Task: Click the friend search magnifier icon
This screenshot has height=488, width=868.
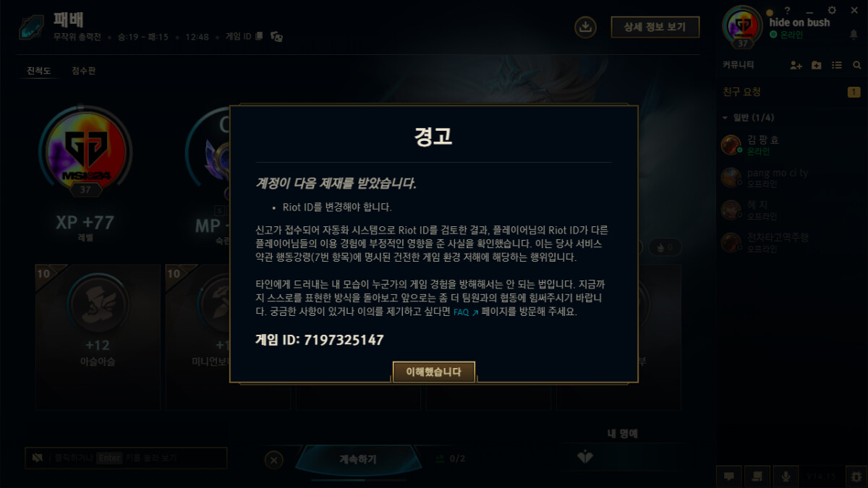Action: (x=857, y=65)
